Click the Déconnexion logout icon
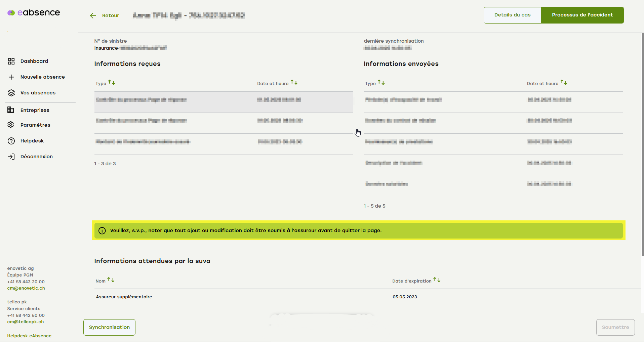The image size is (644, 342). point(11,157)
